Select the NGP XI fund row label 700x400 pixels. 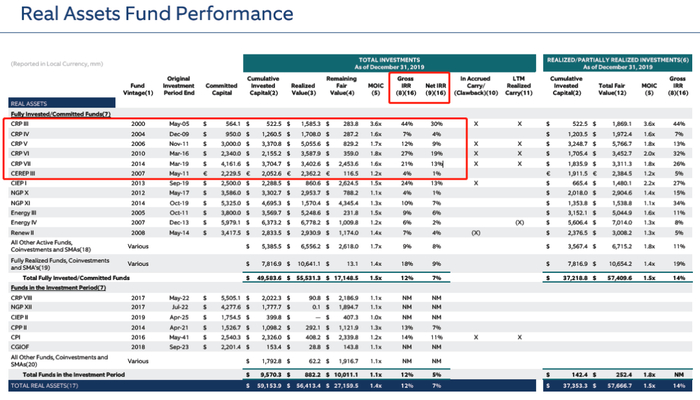pos(20,203)
